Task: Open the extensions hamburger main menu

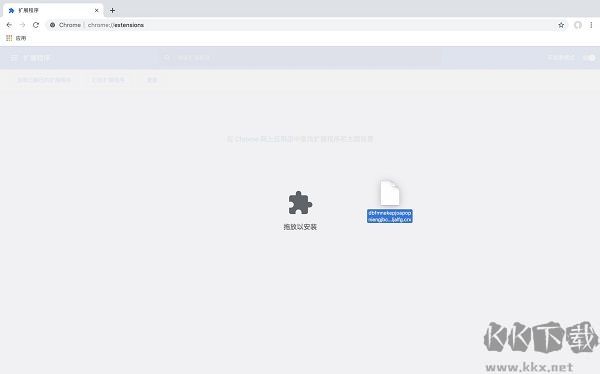Action: (14, 58)
